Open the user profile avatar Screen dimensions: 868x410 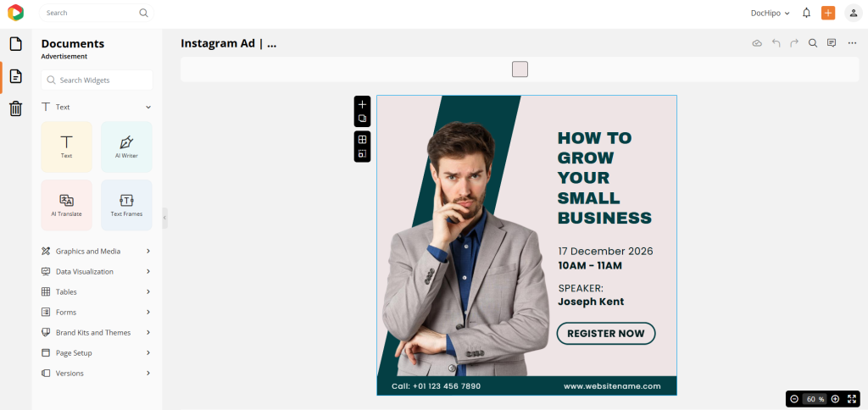[x=852, y=13]
